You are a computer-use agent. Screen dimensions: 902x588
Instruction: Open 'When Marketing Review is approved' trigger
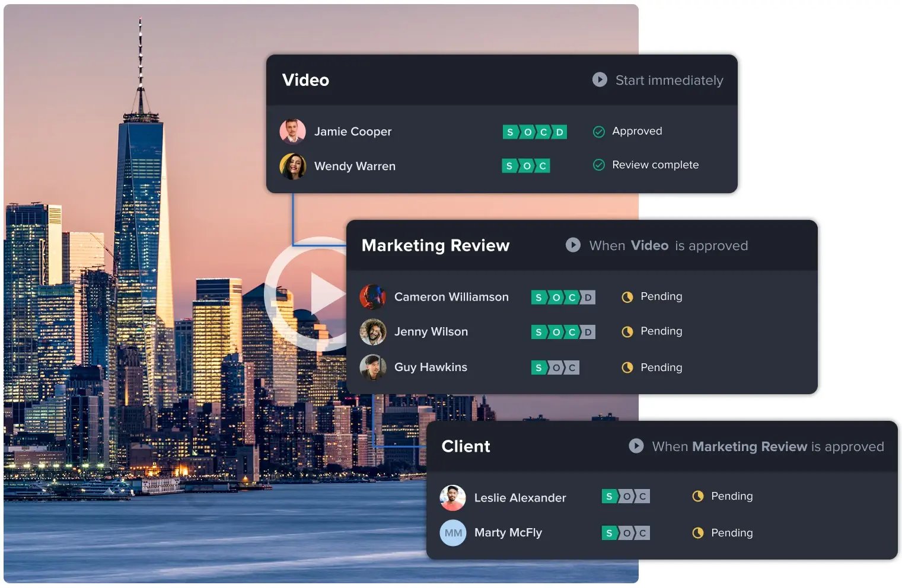point(767,447)
